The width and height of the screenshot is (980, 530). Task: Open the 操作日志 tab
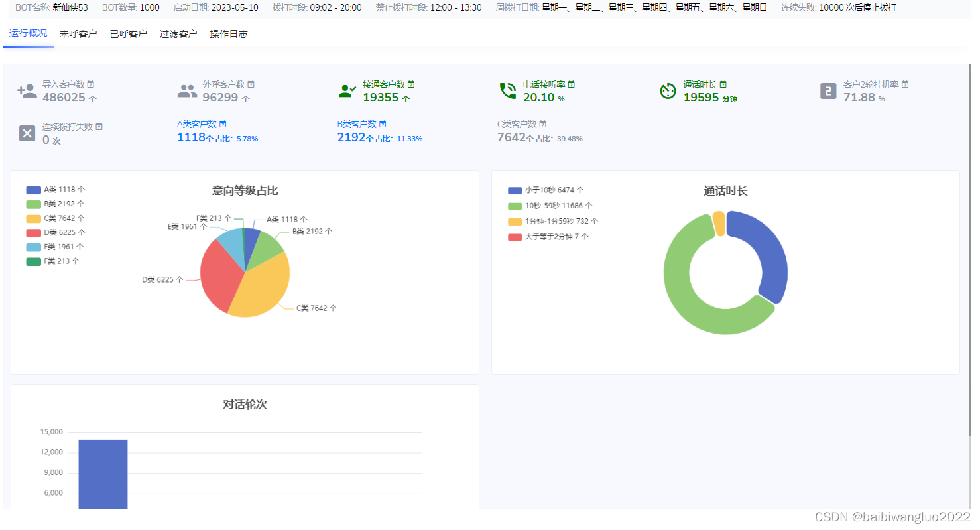[x=229, y=34]
